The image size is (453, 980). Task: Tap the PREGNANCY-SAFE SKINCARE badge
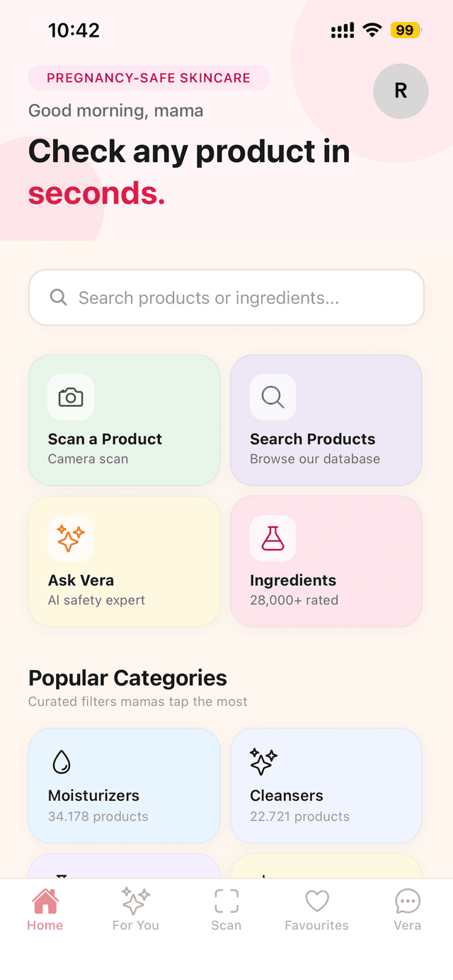click(148, 78)
